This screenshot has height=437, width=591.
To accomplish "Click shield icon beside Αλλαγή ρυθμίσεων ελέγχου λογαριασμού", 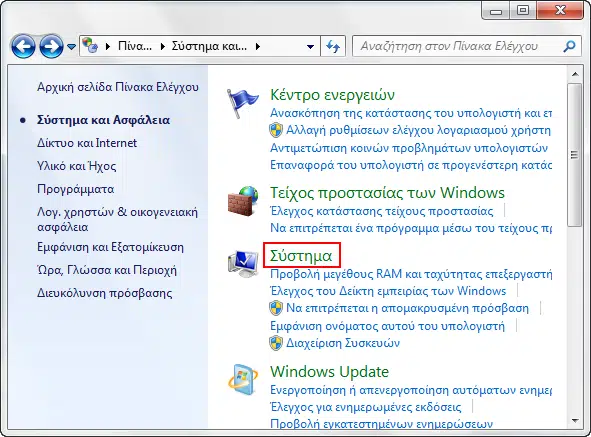I will (276, 130).
